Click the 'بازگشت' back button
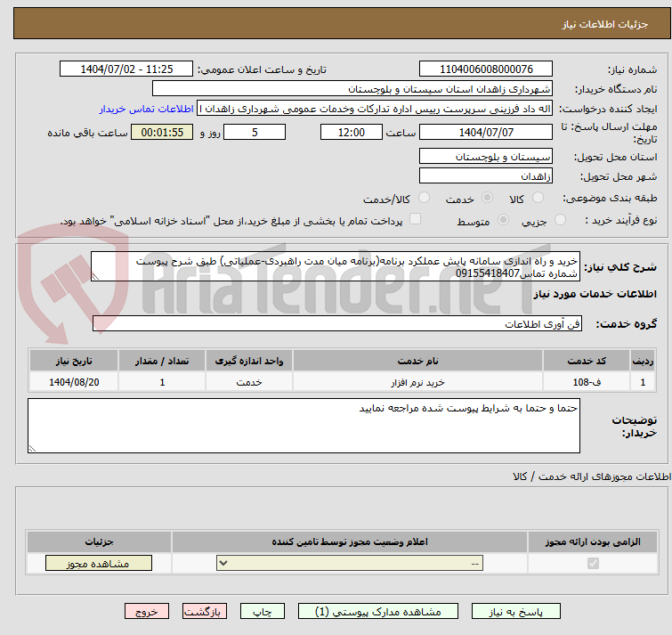Viewport: 672px width, 635px height. coord(206,612)
